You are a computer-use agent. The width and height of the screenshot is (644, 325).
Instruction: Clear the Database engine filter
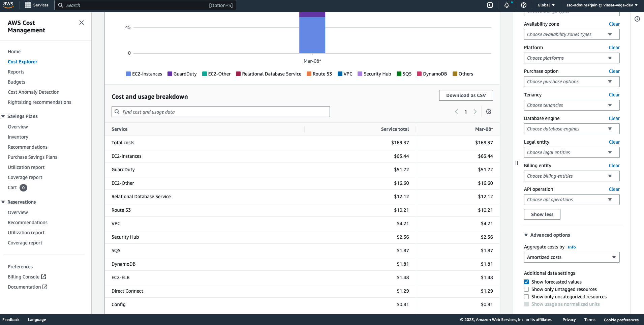[x=614, y=118]
